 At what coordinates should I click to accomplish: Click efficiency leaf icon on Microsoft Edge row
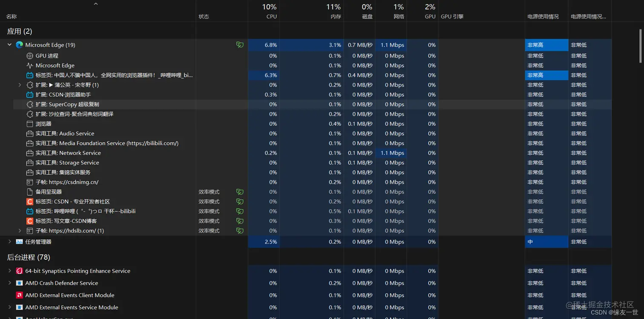[x=240, y=45]
